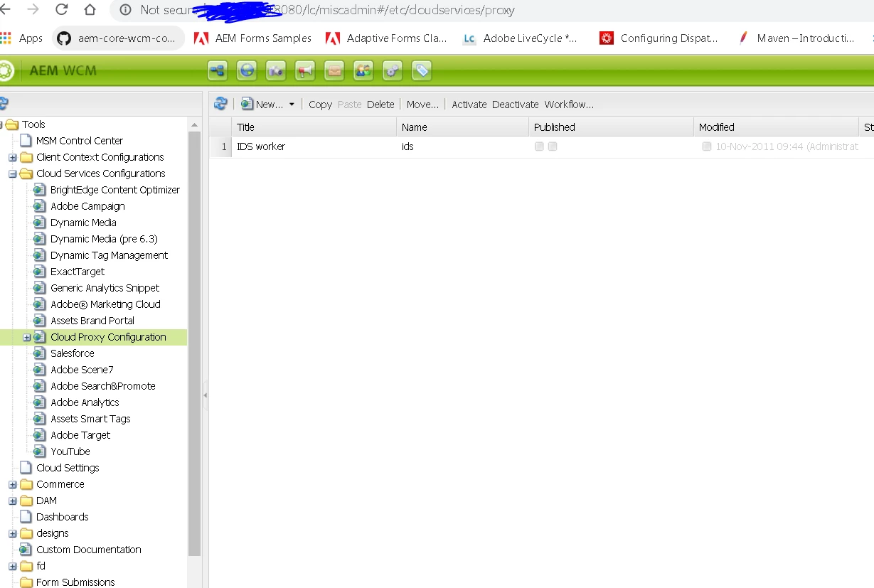Click the Modified status box of IDS worker
This screenshot has width=874, height=588.
(706, 146)
